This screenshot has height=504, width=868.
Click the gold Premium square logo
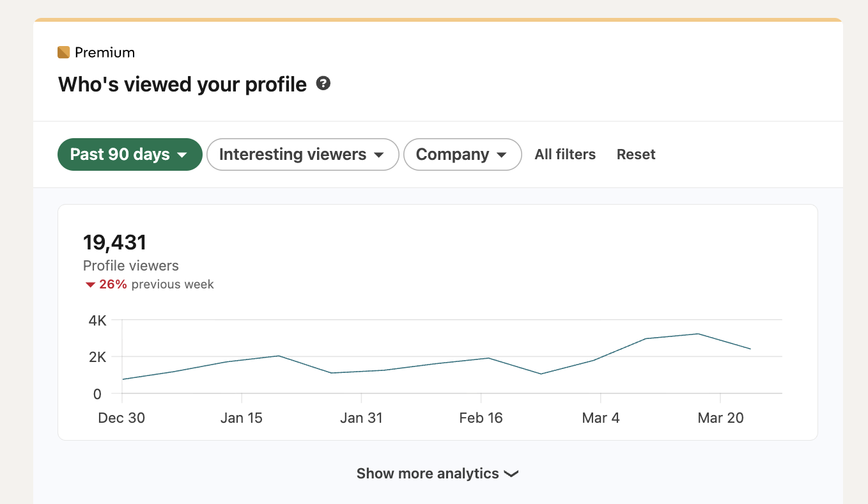coord(64,52)
